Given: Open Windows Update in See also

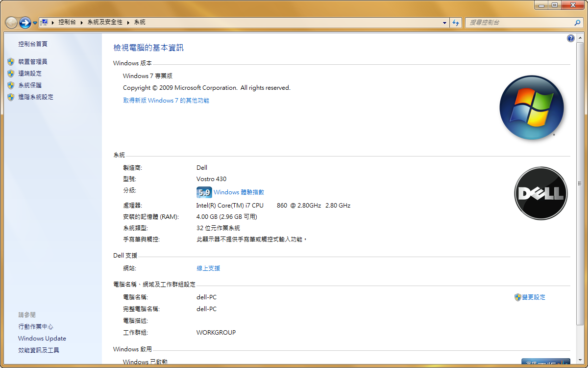Looking at the screenshot, I should [x=42, y=339].
